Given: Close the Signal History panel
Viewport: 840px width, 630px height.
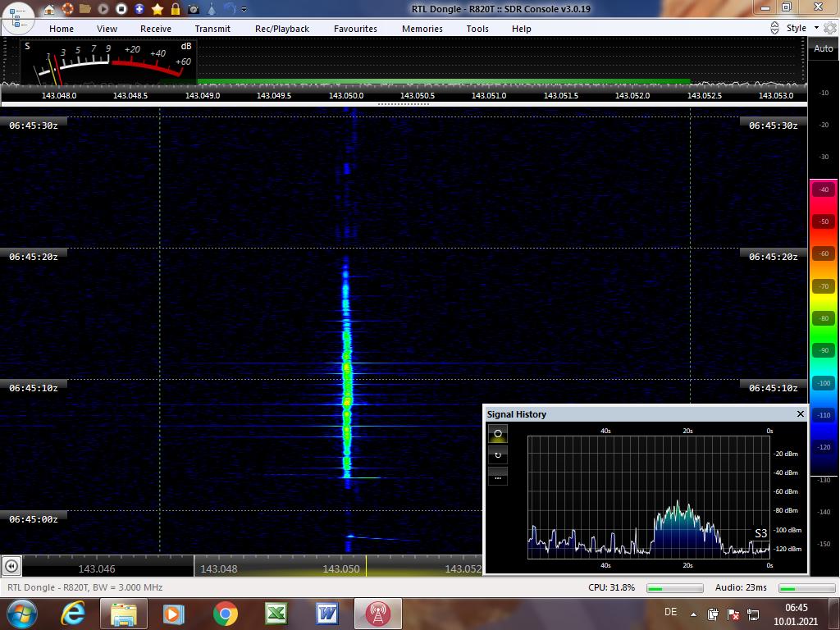Looking at the screenshot, I should [x=801, y=413].
